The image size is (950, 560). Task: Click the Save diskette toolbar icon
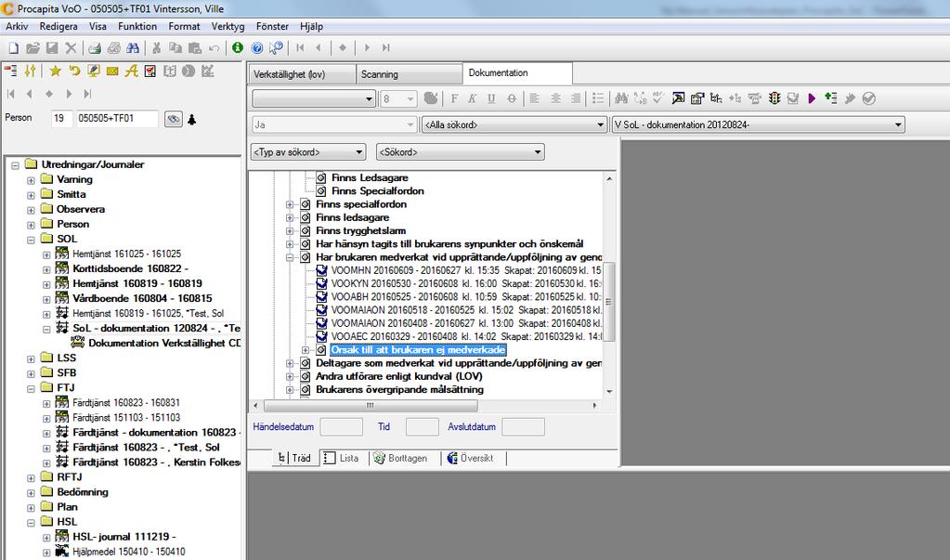pos(52,48)
